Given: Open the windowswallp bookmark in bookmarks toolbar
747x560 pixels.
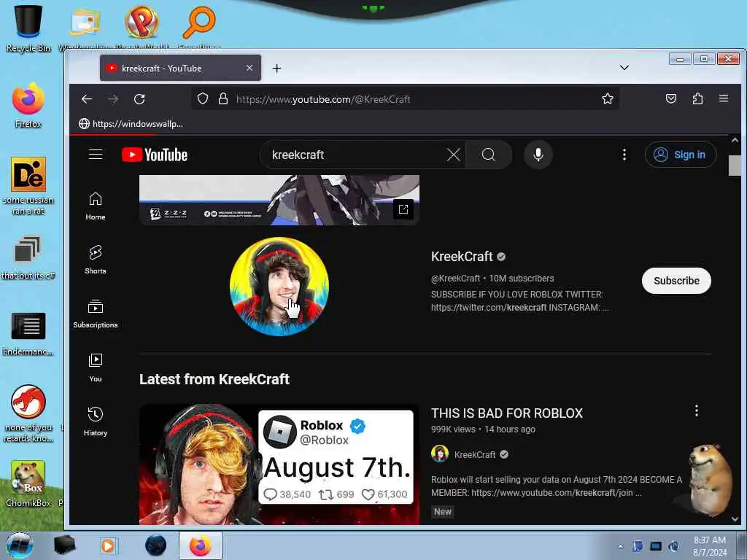Looking at the screenshot, I should 131,124.
